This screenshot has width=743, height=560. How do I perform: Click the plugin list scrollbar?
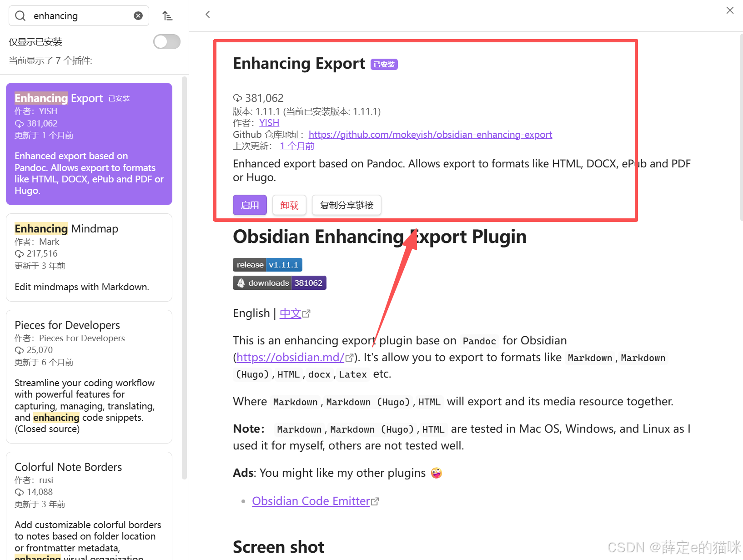coord(184,277)
